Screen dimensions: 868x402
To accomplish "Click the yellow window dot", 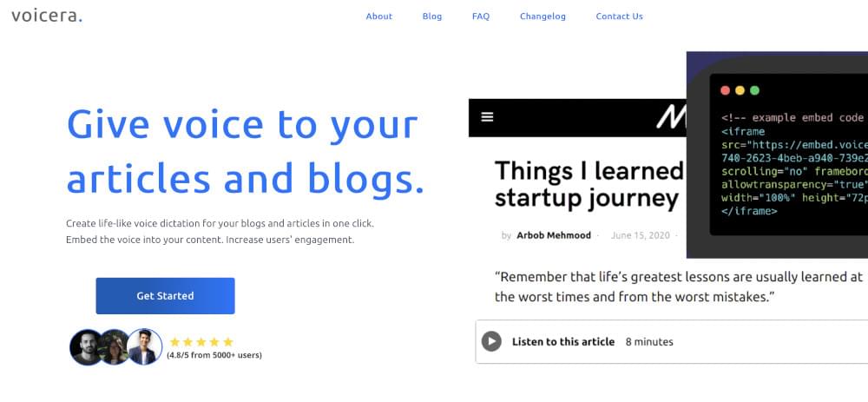I will [x=740, y=90].
